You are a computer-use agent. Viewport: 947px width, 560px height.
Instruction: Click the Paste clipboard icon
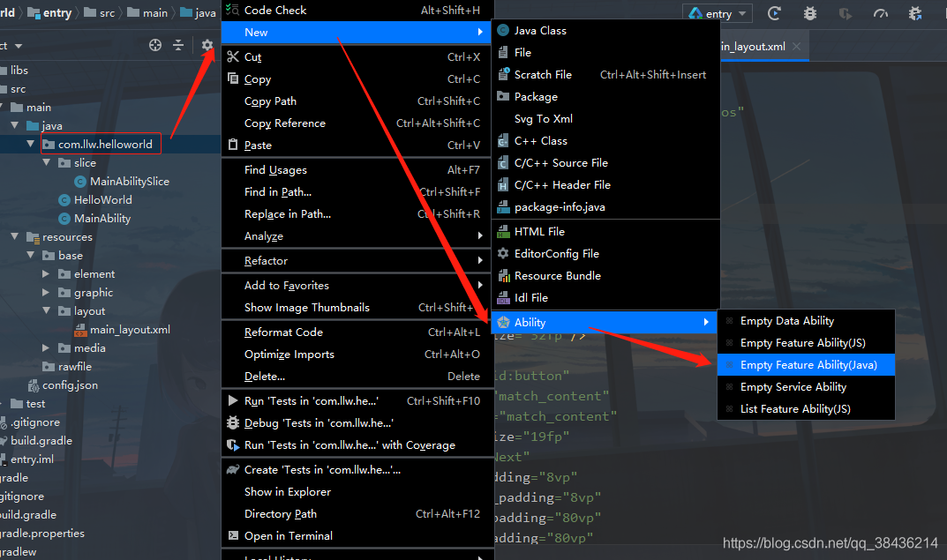233,145
